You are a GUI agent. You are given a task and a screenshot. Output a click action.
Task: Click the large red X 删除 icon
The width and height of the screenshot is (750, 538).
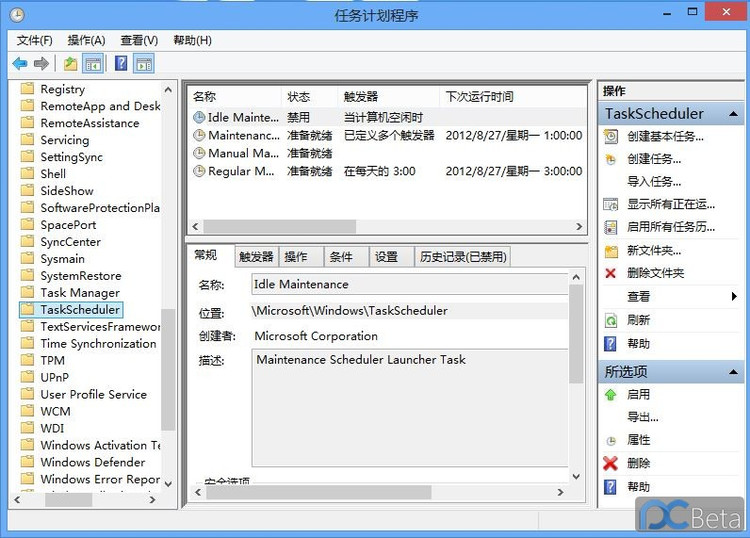pyautogui.click(x=610, y=463)
